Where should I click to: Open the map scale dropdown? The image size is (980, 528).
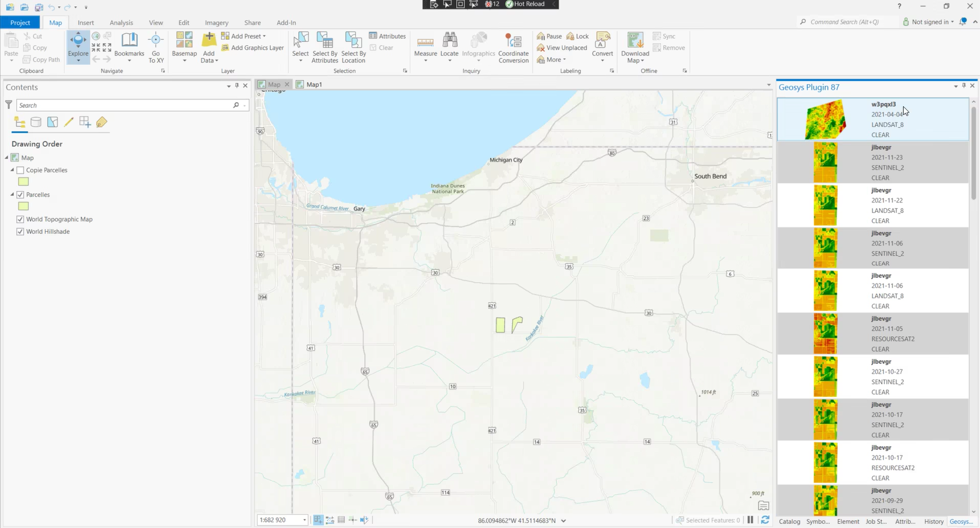pos(304,520)
